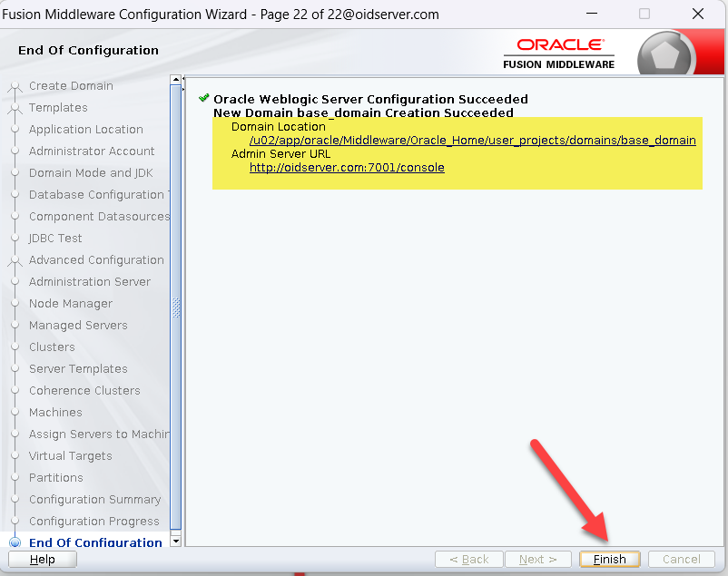The image size is (728, 576).
Task: Open the base_domain location path link
Action: tap(472, 141)
